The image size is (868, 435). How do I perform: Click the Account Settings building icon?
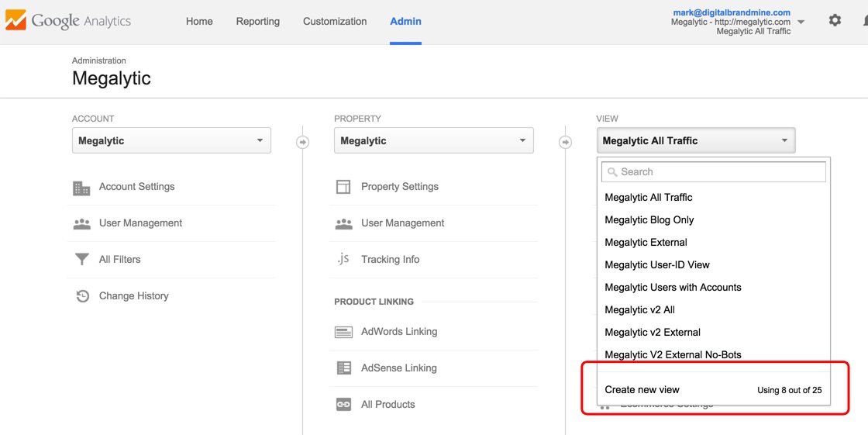[x=81, y=188]
